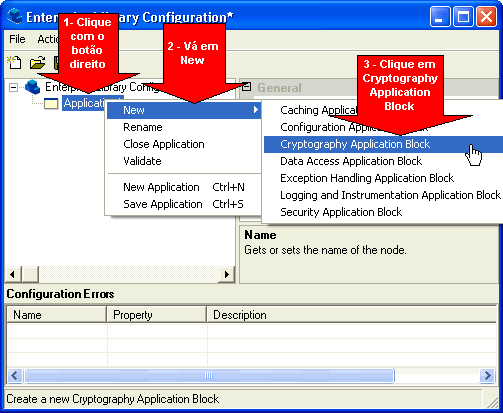Choose Close Application from context menu
Screen dimensions: 503x413
click(184, 144)
